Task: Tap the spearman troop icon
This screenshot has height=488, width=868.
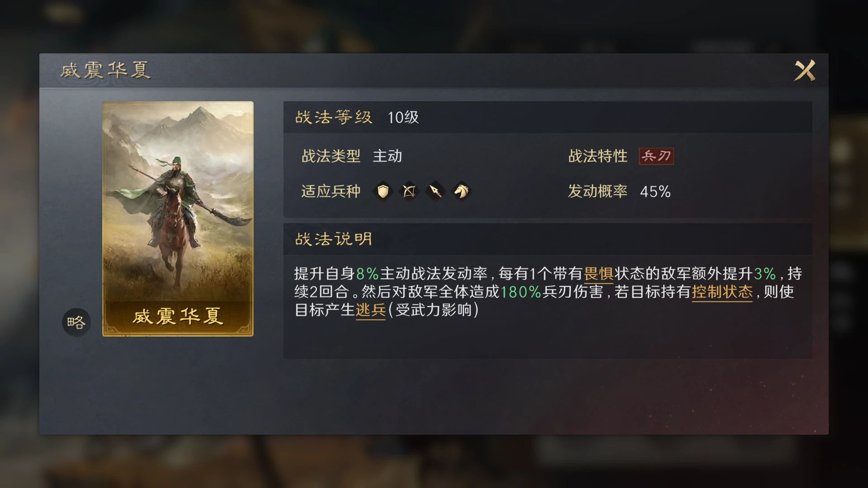Action: pyautogui.click(x=435, y=192)
